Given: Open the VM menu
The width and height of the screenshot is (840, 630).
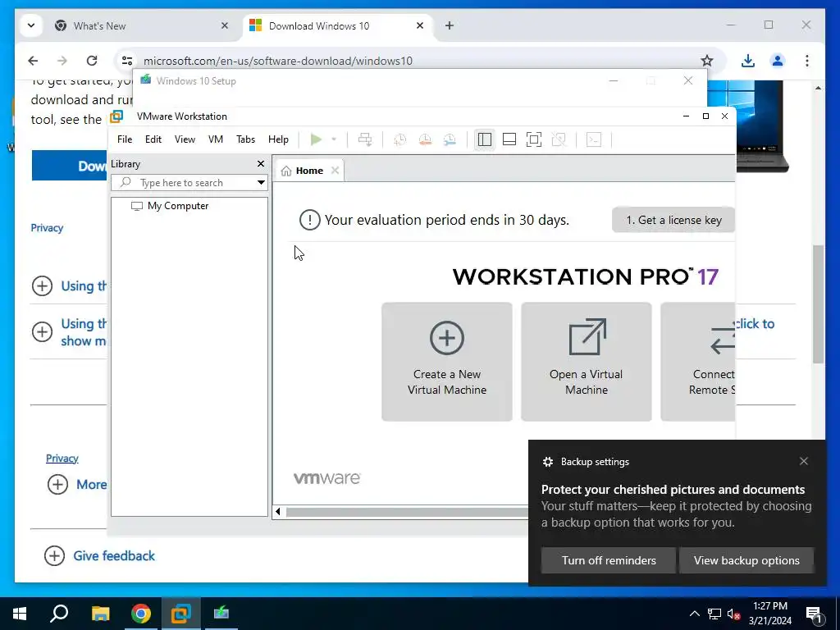Looking at the screenshot, I should coord(216,139).
